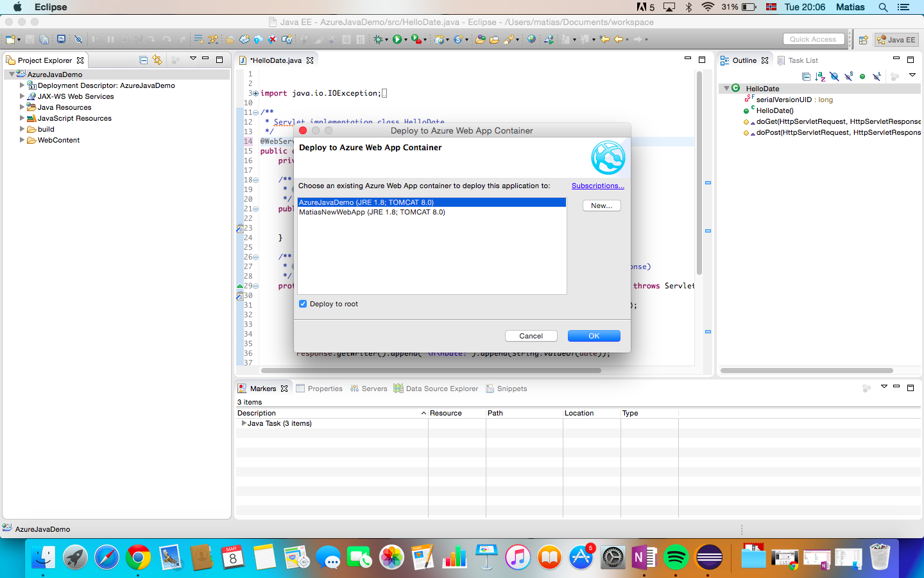Open the Properties tab

click(x=319, y=389)
